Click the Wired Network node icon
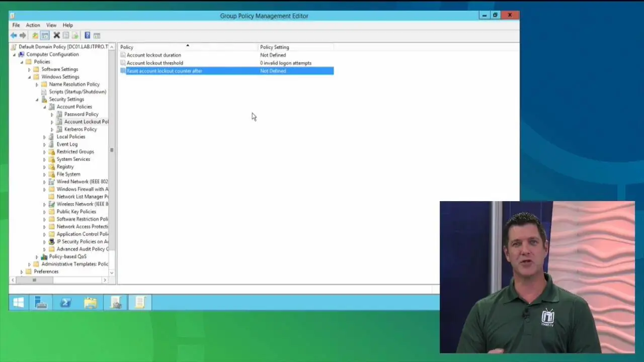Viewport: 644px width, 362px height. [51, 182]
